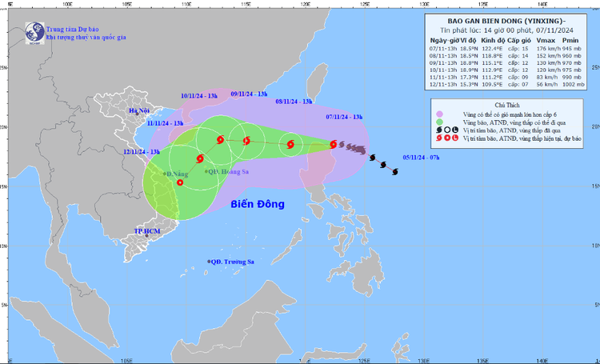Click the middle of three black past-track storm icons
This screenshot has width=600, height=364.
click(383, 165)
